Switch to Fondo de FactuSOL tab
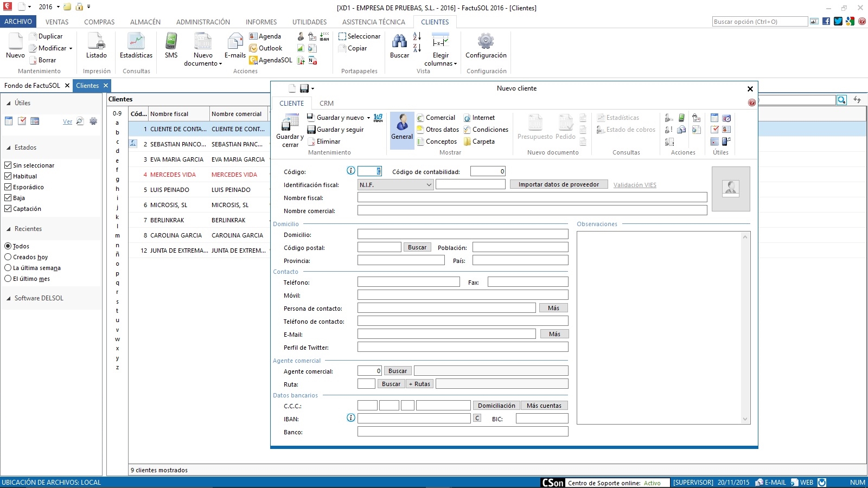Image resolution: width=868 pixels, height=488 pixels. coord(32,86)
